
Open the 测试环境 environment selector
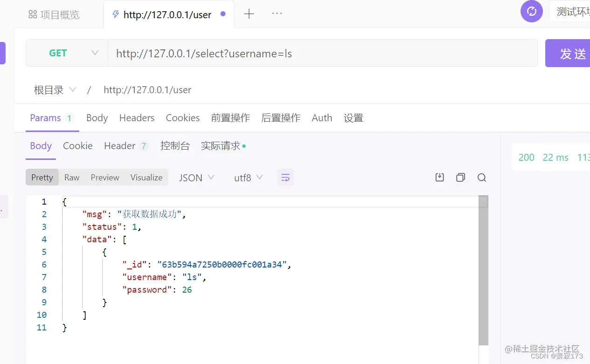[569, 12]
